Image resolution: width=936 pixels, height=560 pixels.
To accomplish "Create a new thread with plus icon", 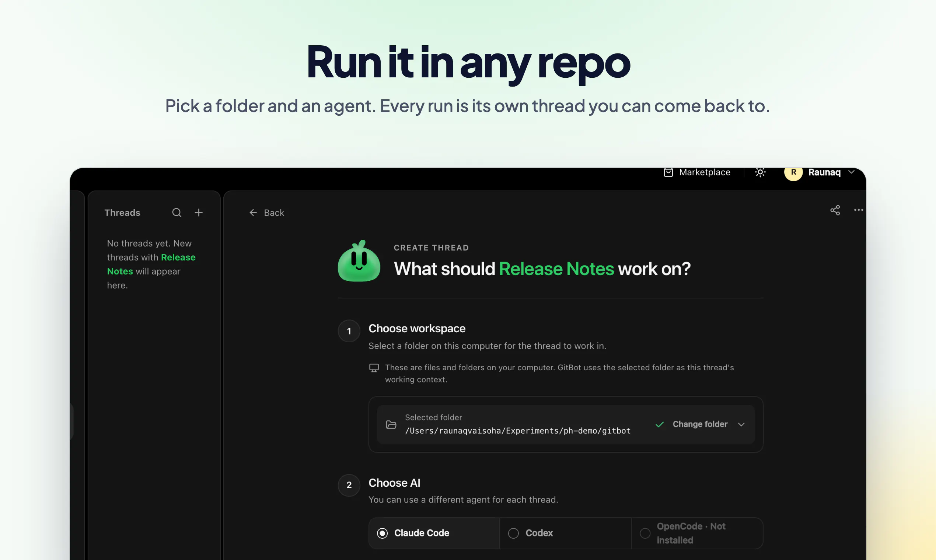I will click(x=199, y=213).
